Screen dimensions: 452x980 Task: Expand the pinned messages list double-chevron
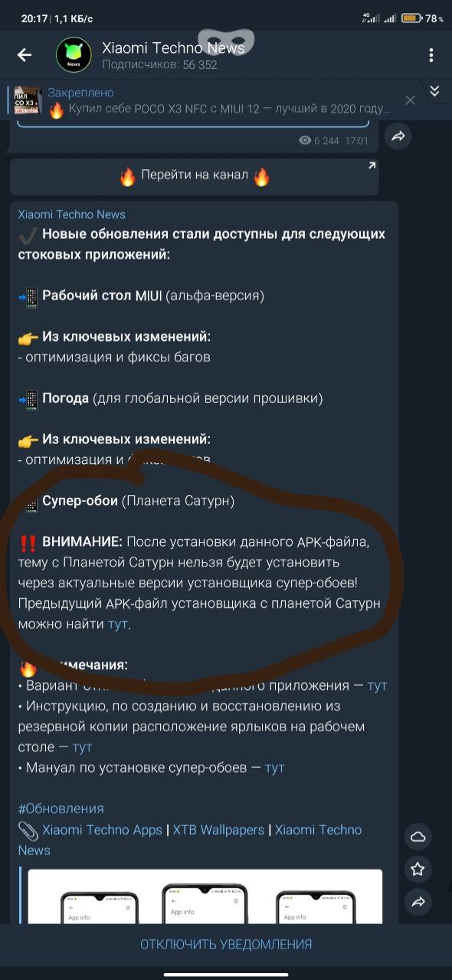(x=434, y=91)
